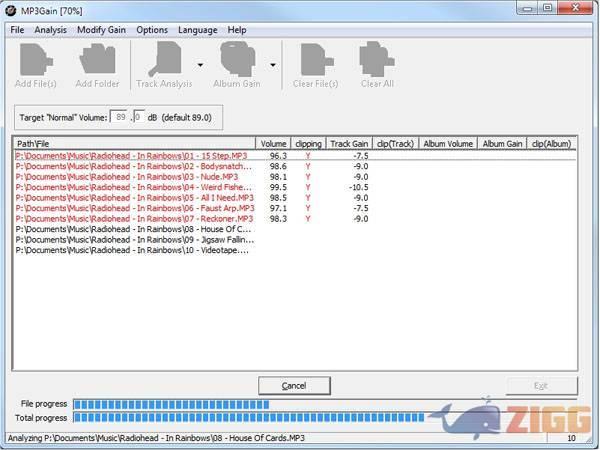
Task: Click the target volume integer field
Action: pyautogui.click(x=120, y=117)
